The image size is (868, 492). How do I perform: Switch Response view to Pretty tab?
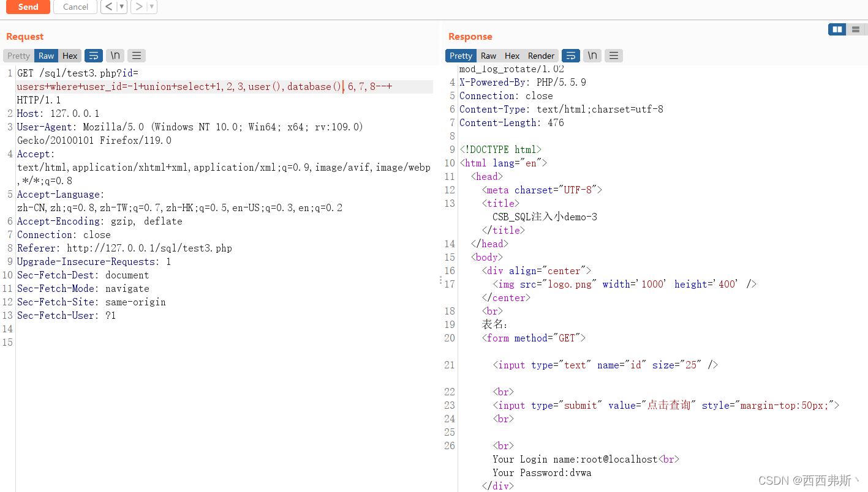(461, 56)
